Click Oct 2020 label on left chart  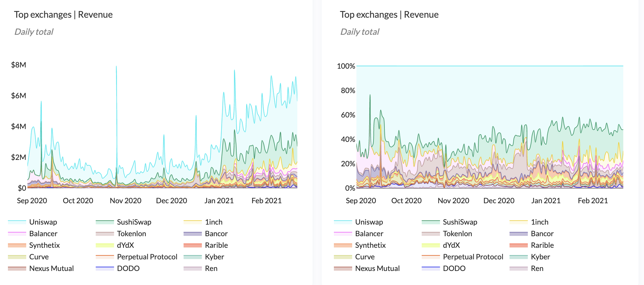pyautogui.click(x=78, y=201)
